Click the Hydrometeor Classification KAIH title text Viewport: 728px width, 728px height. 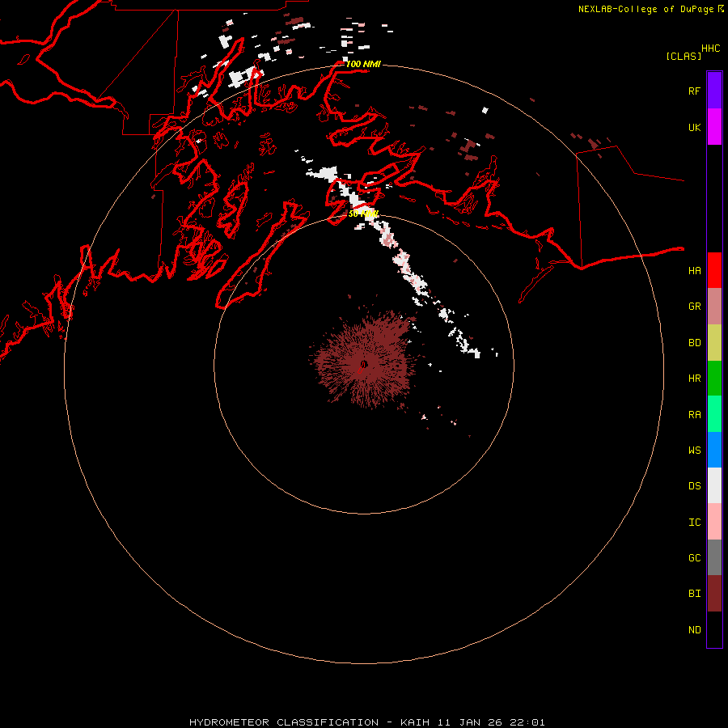coord(366,722)
